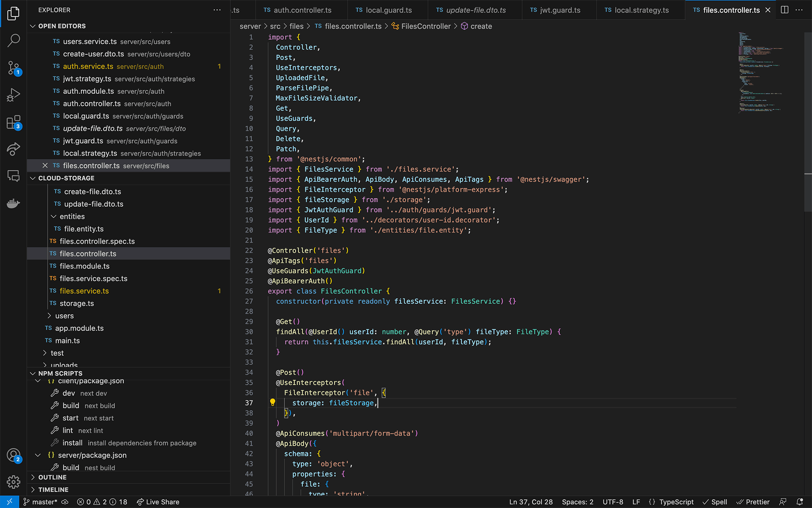Open Run and Debug view icon
This screenshot has height=508, width=812.
click(14, 95)
